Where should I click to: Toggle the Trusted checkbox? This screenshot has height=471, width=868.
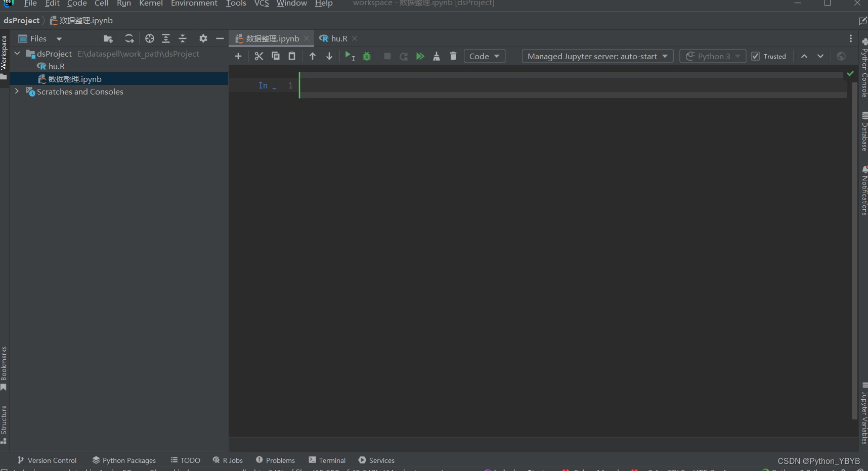click(755, 56)
